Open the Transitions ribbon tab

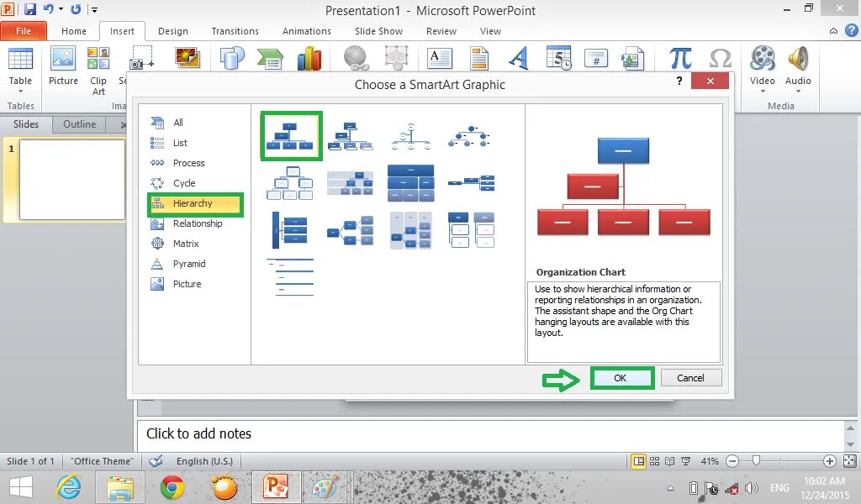click(235, 31)
